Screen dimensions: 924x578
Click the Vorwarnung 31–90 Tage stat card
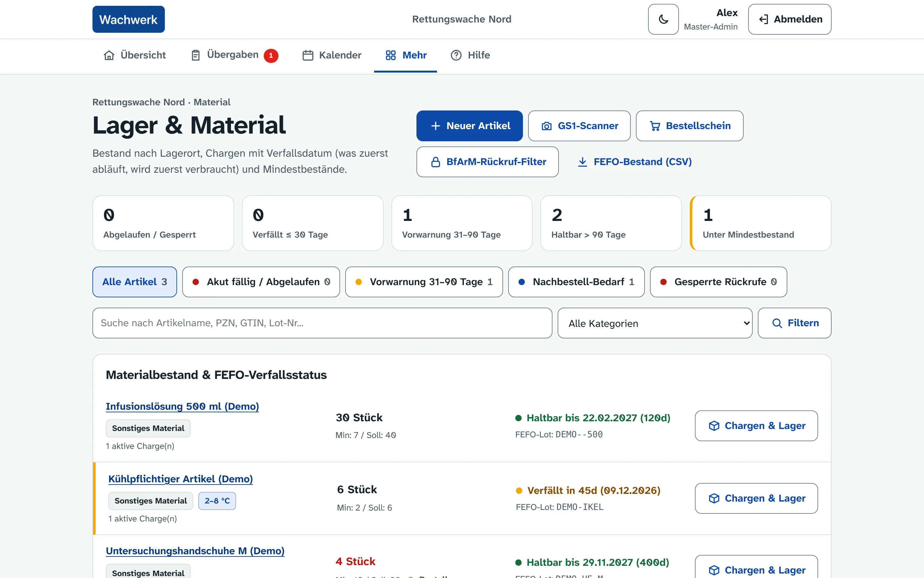tap(462, 223)
